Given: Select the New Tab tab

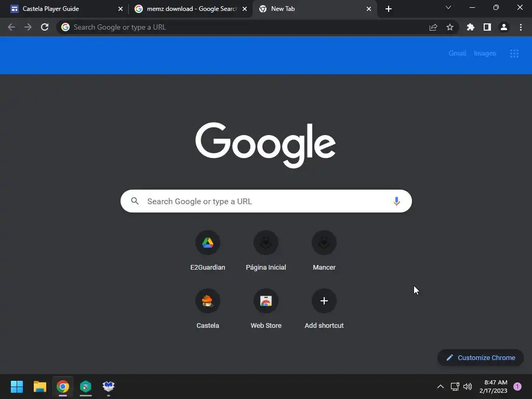Looking at the screenshot, I should [314, 9].
